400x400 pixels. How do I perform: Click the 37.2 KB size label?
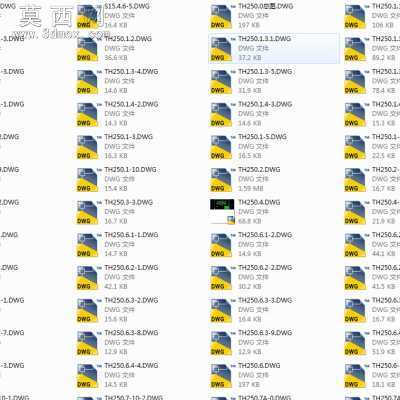tap(249, 58)
